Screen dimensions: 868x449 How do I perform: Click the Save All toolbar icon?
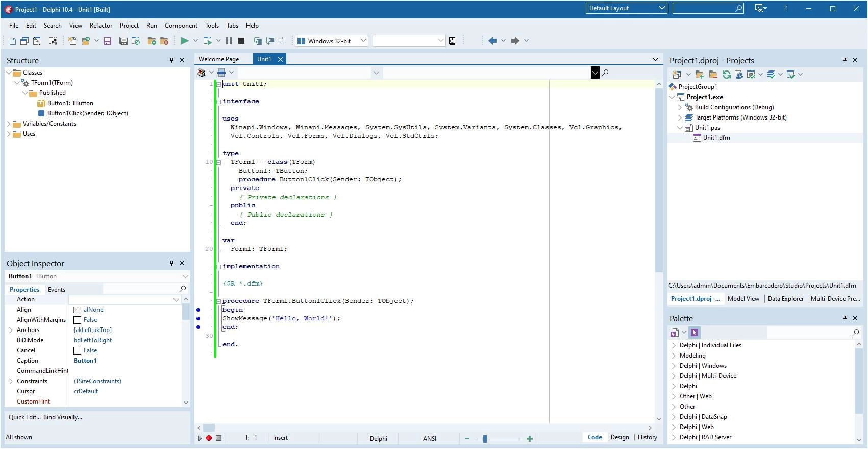coord(123,41)
